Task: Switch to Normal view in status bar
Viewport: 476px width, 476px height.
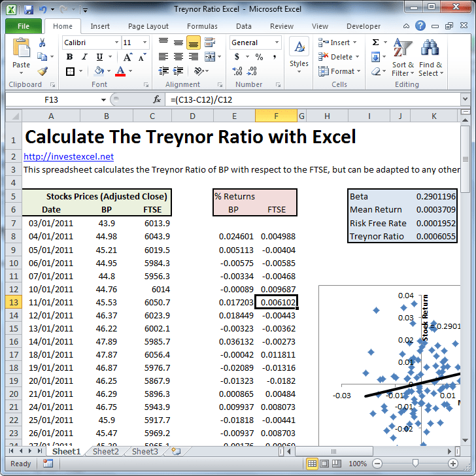Action: coord(312,464)
